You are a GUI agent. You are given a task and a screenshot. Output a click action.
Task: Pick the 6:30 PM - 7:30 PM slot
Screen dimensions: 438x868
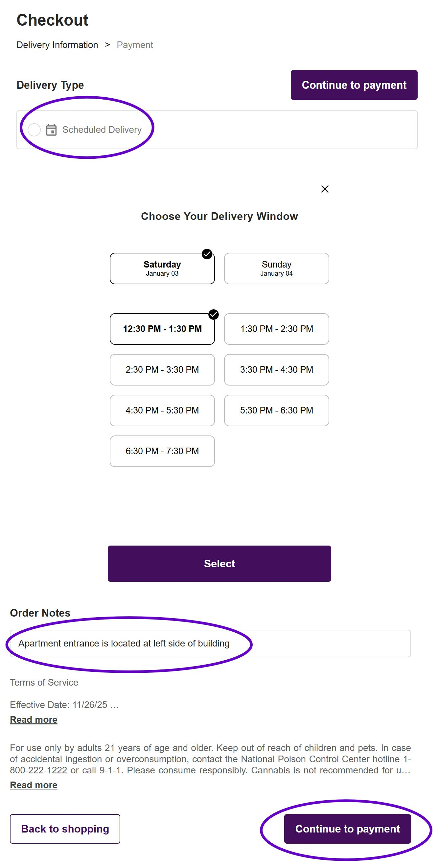162,451
